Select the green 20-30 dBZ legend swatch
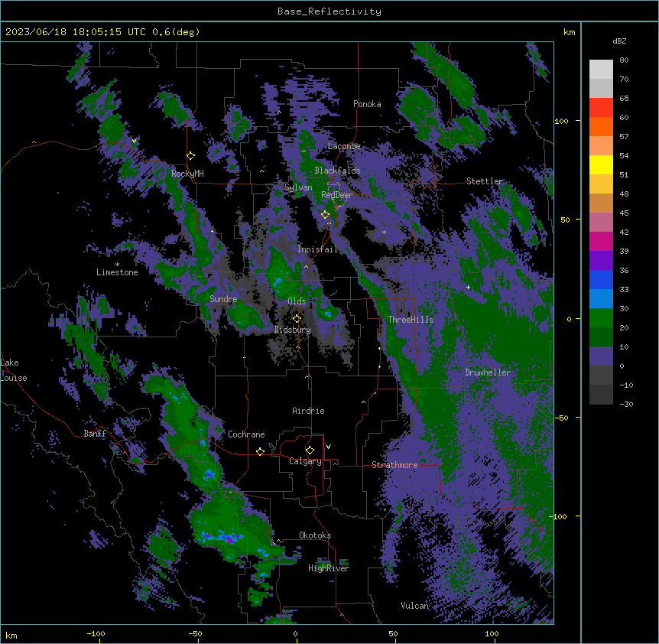Image resolution: width=659 pixels, height=644 pixels. point(601,318)
